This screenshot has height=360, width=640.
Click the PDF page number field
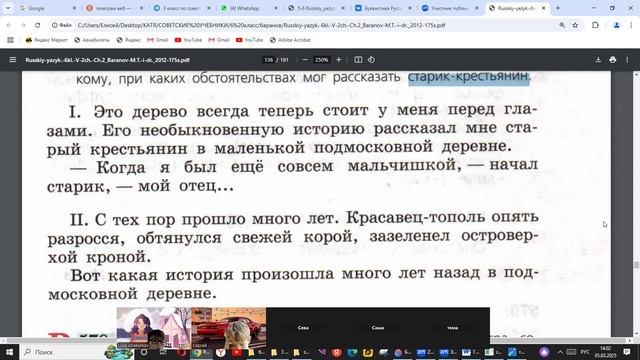click(268, 60)
